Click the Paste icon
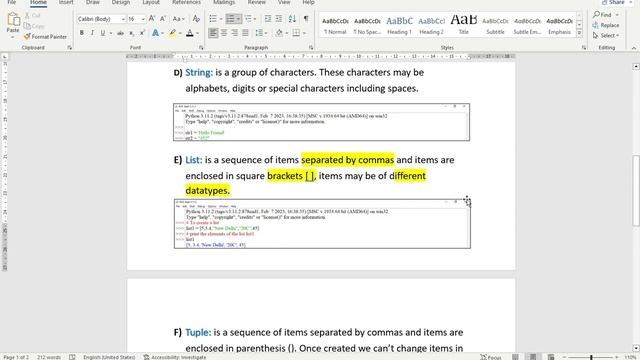 coord(13,19)
